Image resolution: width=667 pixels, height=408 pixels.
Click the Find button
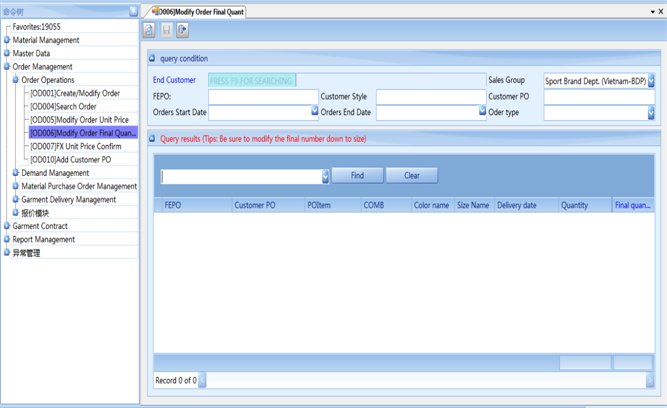(357, 176)
